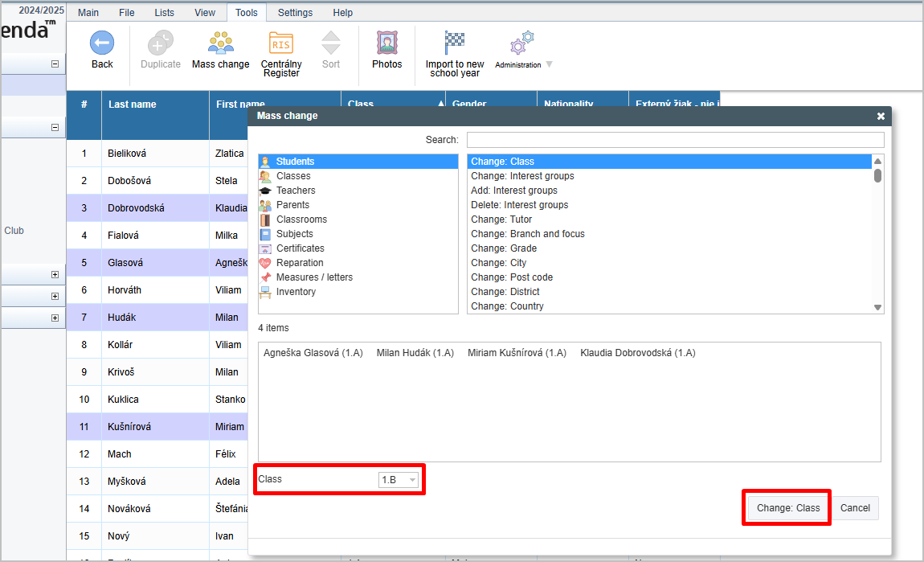Image resolution: width=924 pixels, height=562 pixels.
Task: Select the Change: Class action
Action: pyautogui.click(x=669, y=162)
